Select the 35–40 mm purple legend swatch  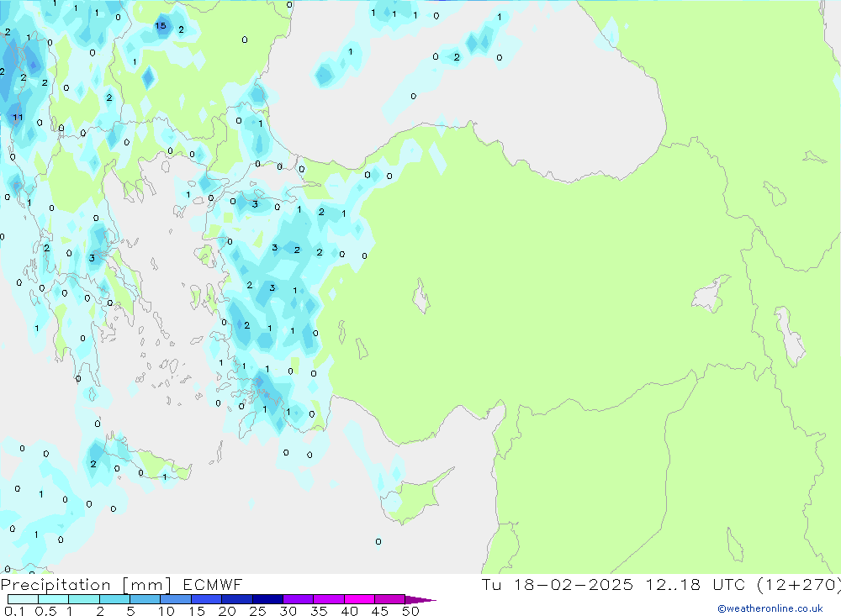(x=329, y=599)
